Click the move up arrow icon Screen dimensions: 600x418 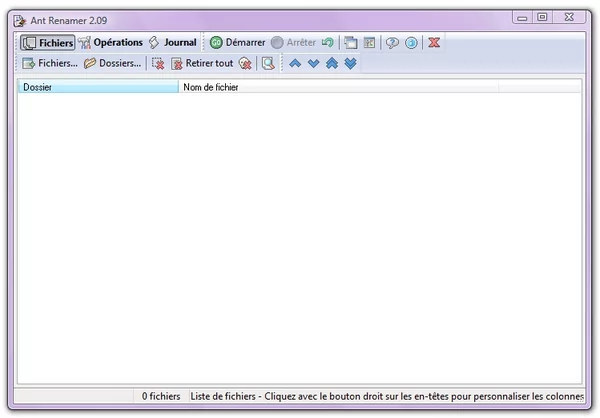pos(295,63)
